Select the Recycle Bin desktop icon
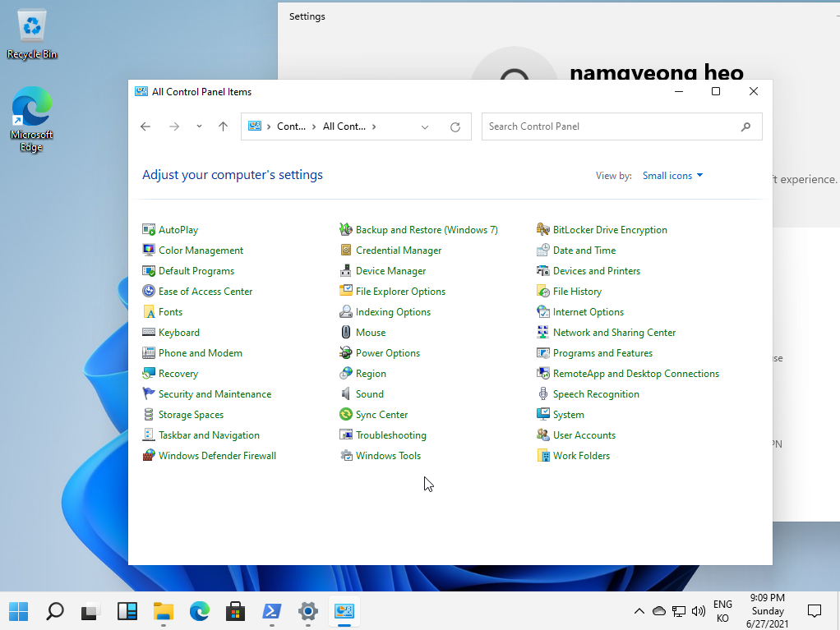Image resolution: width=840 pixels, height=630 pixels. [x=32, y=35]
